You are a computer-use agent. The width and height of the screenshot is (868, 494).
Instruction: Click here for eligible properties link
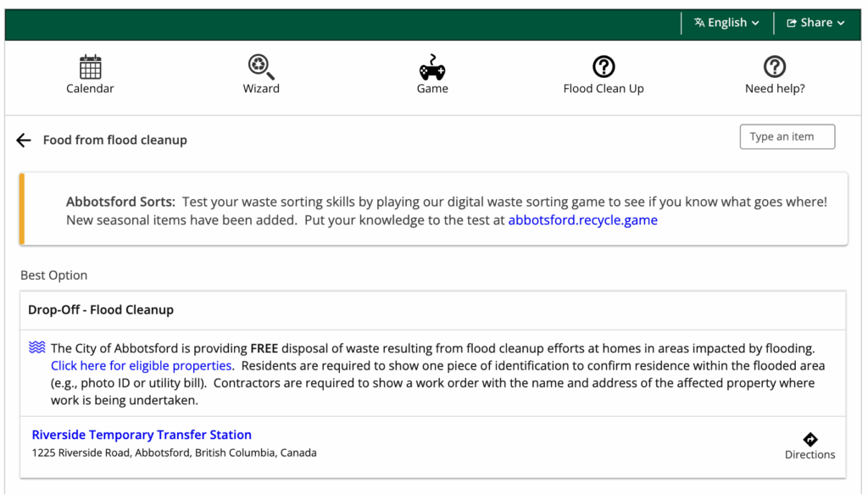pyautogui.click(x=142, y=366)
